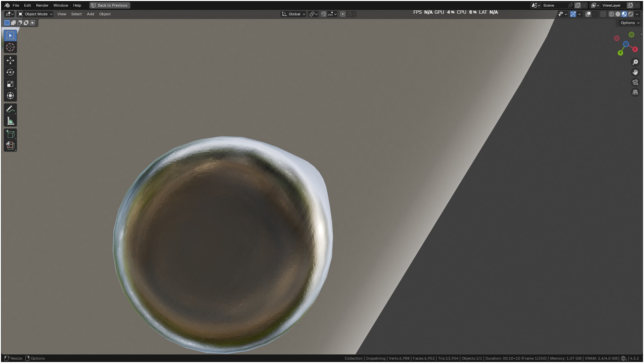Select the Rotate tool
This screenshot has height=363, width=644.
tap(10, 72)
